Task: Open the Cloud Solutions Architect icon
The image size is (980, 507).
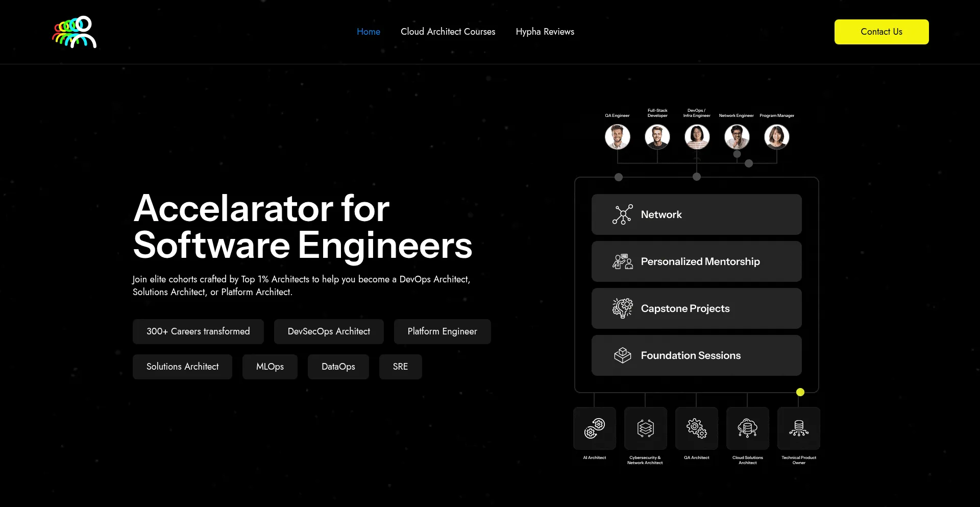Action: coord(747,428)
